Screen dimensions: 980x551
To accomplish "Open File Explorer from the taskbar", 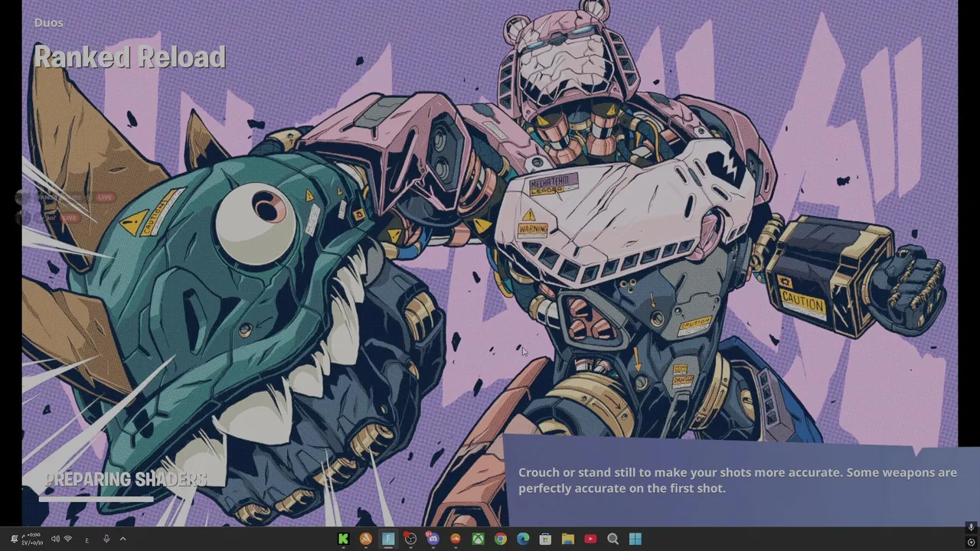I will [x=567, y=539].
